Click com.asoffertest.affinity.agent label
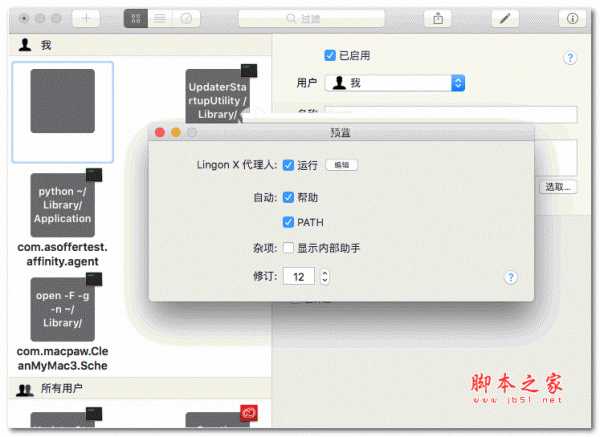This screenshot has height=437, width=600. (x=63, y=254)
